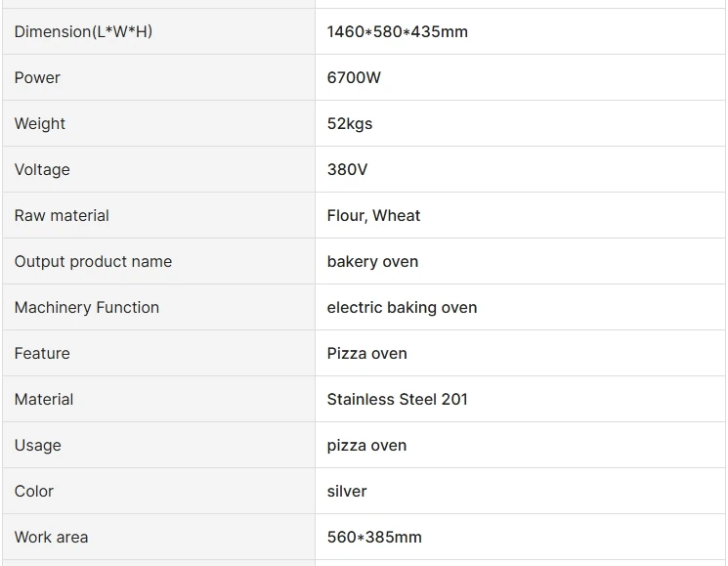Click the Output product name label
The height and width of the screenshot is (566, 728).
pyautogui.click(x=93, y=261)
